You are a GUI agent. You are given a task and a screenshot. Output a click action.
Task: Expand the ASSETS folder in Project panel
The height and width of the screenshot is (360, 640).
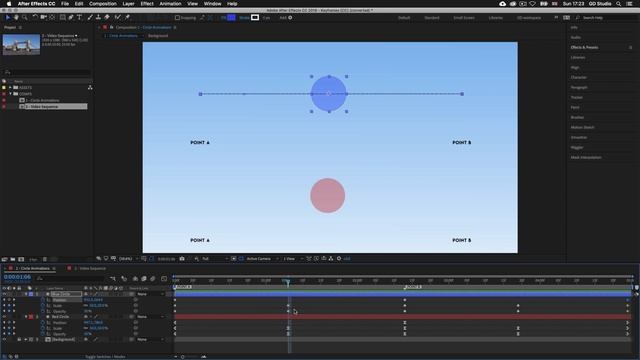11,87
